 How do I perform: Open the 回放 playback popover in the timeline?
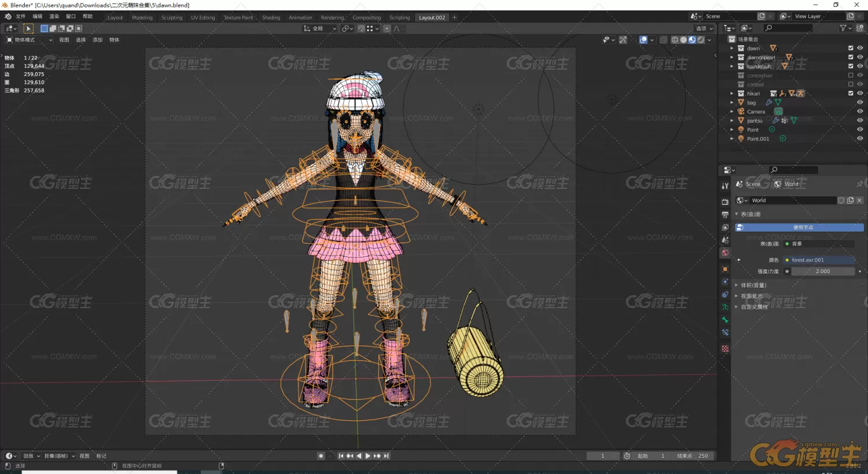tap(31, 456)
